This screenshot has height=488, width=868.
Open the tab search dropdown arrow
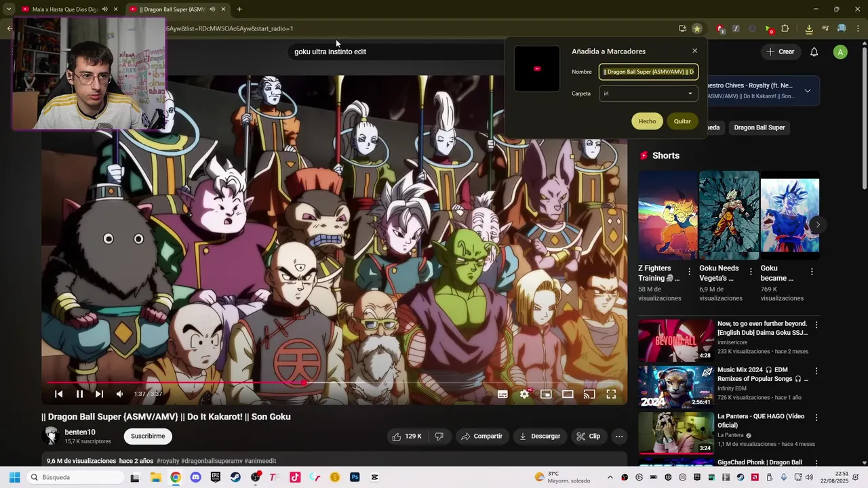click(x=8, y=9)
